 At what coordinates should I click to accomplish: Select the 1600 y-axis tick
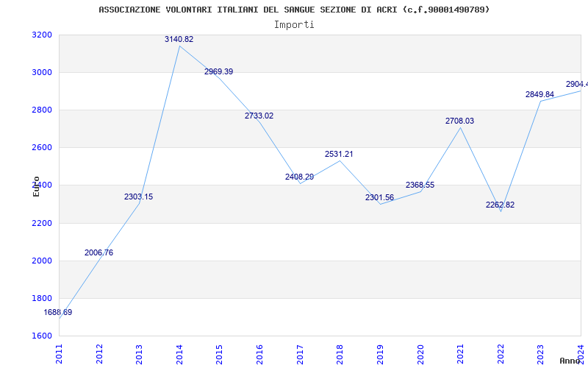coord(42,336)
